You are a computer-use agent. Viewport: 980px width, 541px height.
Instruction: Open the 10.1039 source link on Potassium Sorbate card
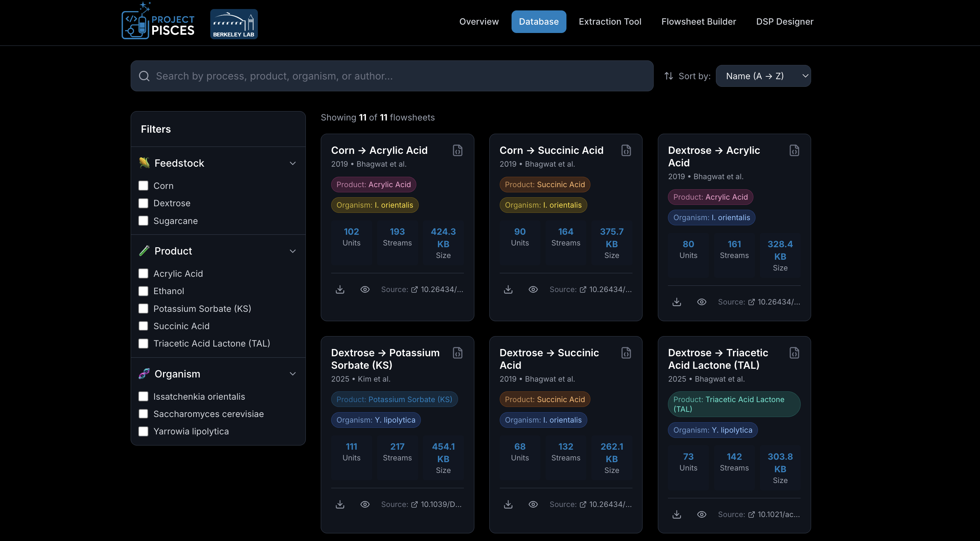coord(437,504)
